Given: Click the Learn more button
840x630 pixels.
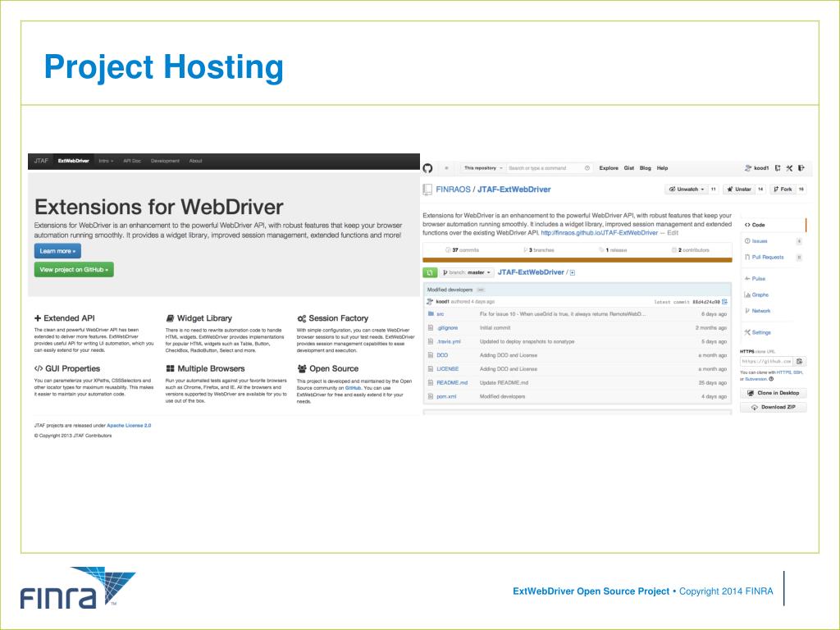Looking at the screenshot, I should (58, 251).
